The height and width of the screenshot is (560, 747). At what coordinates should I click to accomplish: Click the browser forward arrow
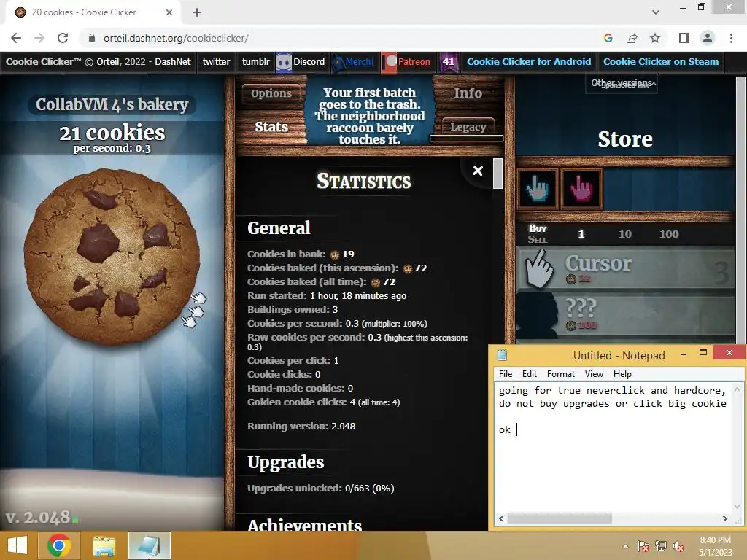click(x=39, y=38)
